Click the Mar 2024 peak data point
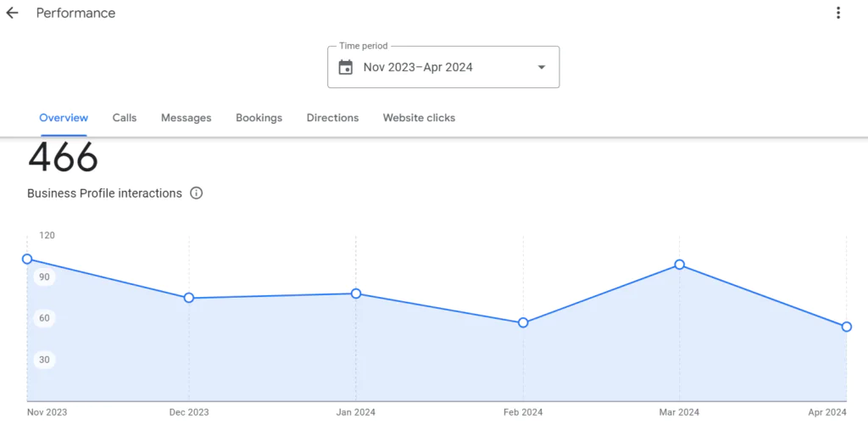This screenshot has height=425, width=868. click(680, 265)
